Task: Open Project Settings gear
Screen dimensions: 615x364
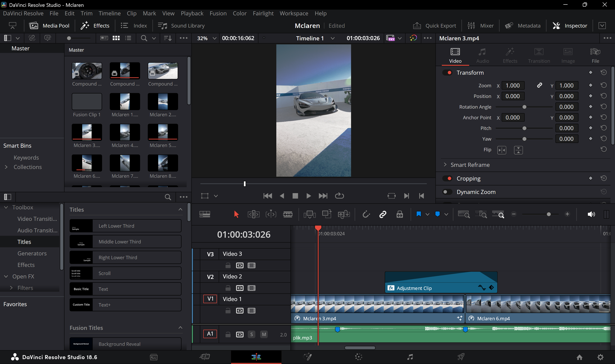Action: (x=600, y=357)
